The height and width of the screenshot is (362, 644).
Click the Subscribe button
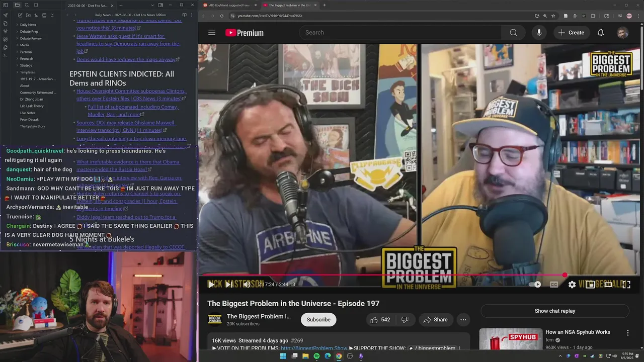coord(318,320)
